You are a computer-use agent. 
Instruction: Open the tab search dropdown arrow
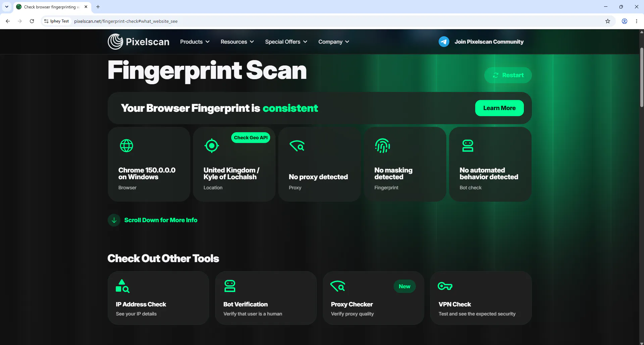7,7
